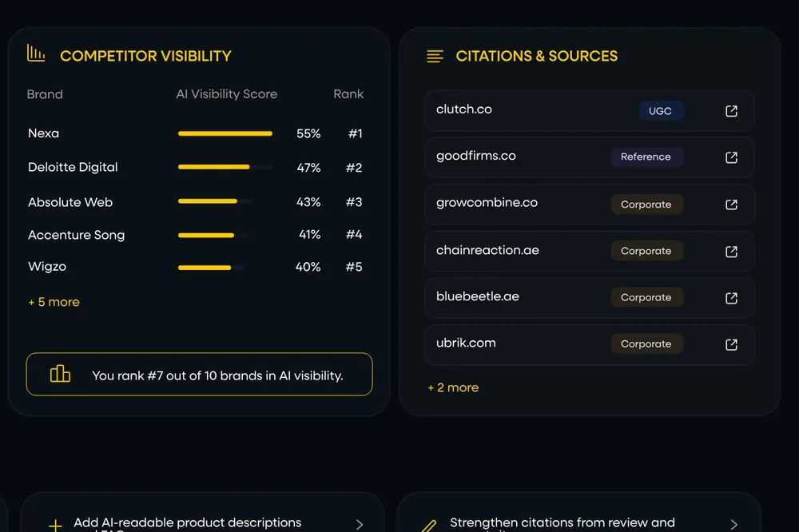This screenshot has height=532, width=799.
Task: Show the + 2 more citations
Action: (x=453, y=387)
